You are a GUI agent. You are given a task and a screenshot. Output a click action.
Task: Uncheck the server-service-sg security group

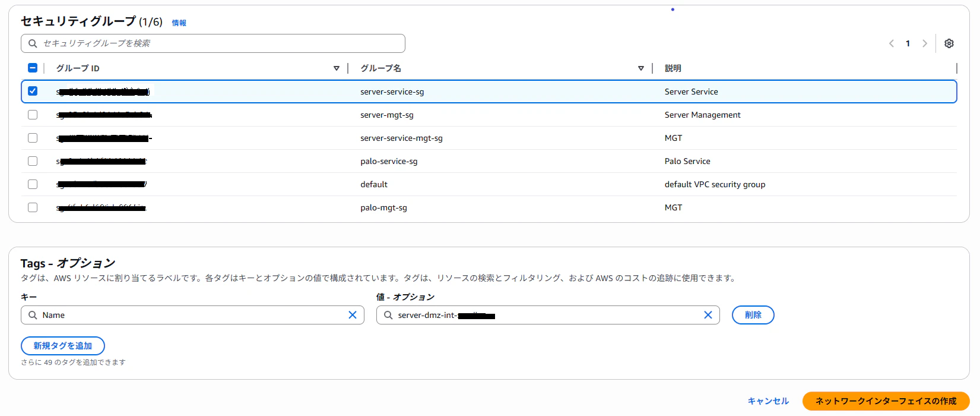click(33, 91)
